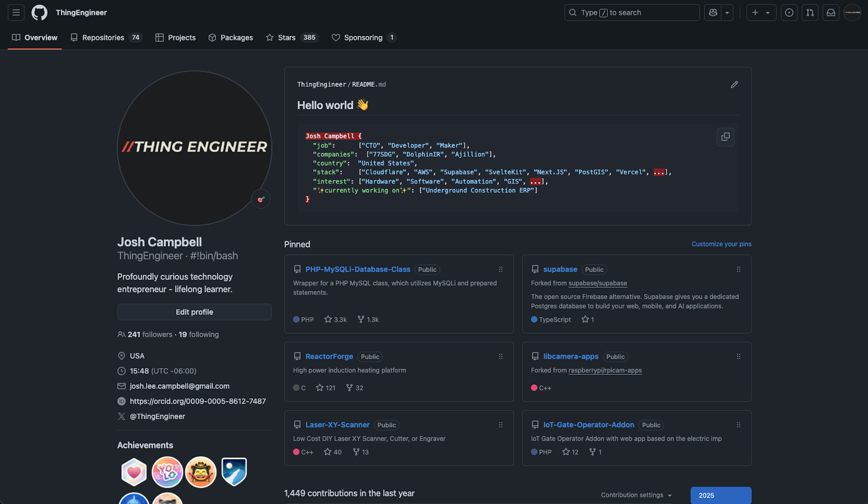868x504 pixels.
Task: Open GitHub Copilot from the header icon
Action: click(x=713, y=12)
